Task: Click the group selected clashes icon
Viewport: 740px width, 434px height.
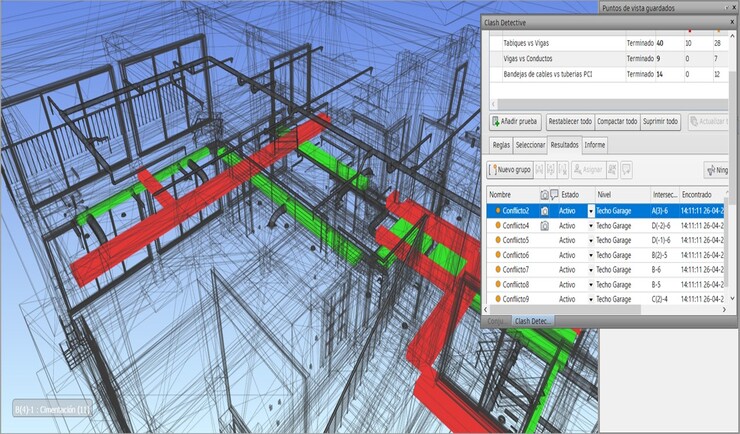Action: click(x=539, y=170)
